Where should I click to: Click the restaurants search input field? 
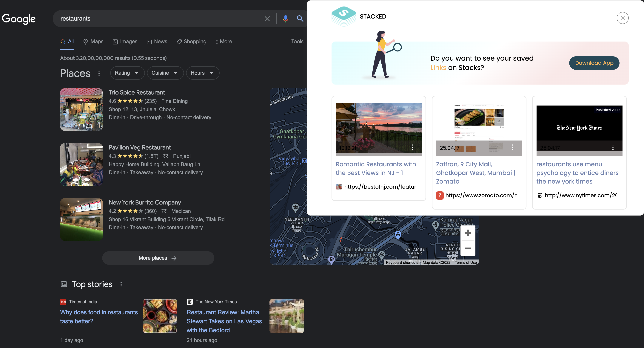click(160, 19)
